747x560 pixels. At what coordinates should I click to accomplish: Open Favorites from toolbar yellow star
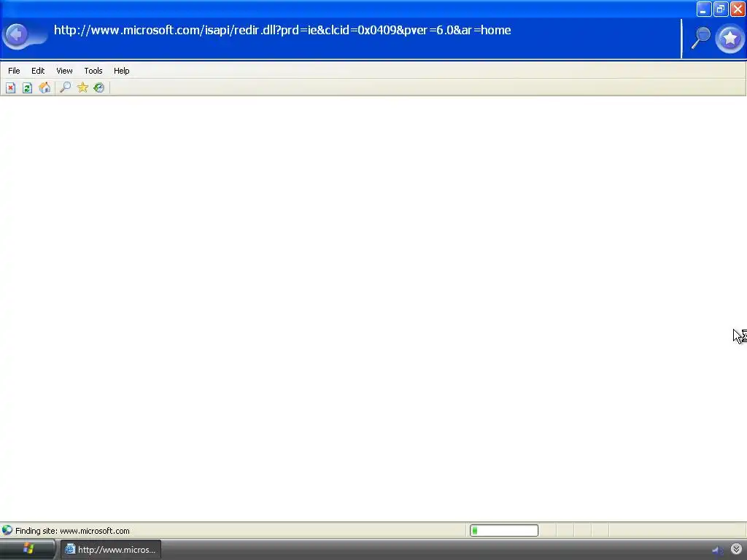(x=82, y=87)
